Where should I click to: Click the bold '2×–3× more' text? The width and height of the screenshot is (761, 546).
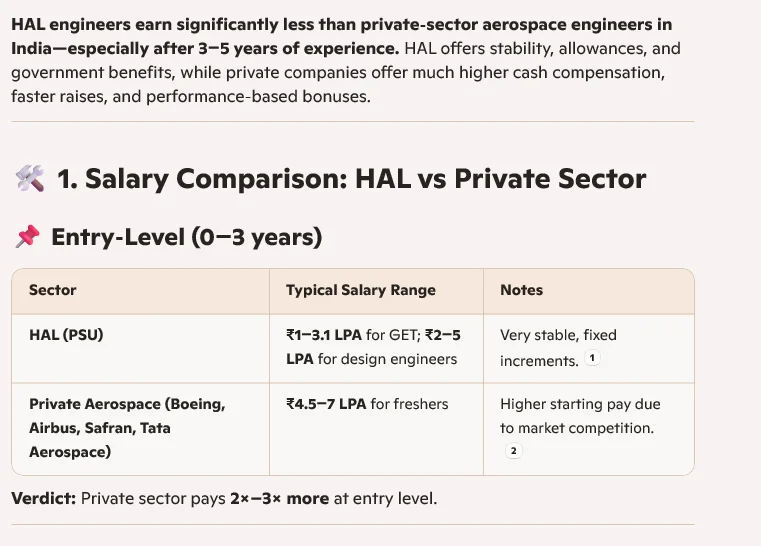pyautogui.click(x=278, y=497)
